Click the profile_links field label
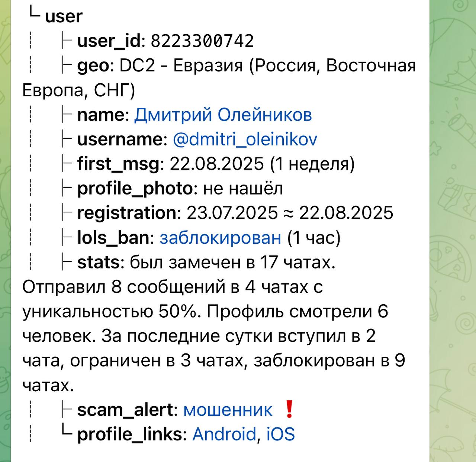The height and width of the screenshot is (462, 476). tap(129, 434)
